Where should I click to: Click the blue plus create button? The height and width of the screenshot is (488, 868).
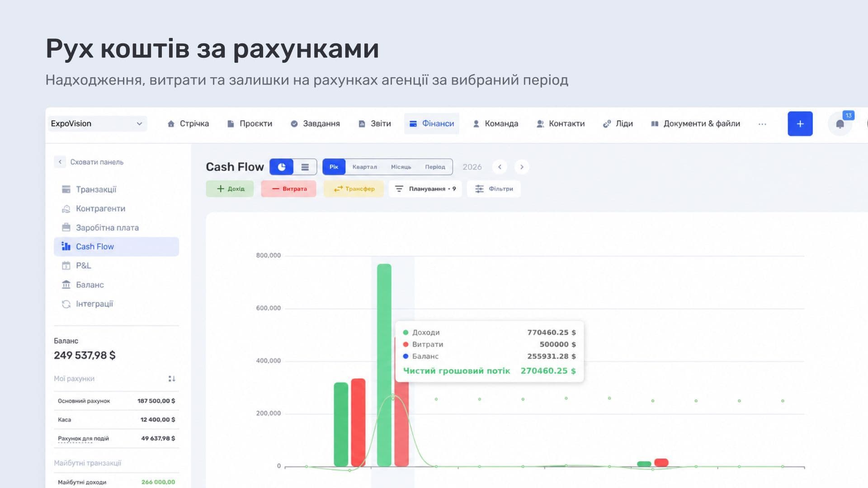800,124
